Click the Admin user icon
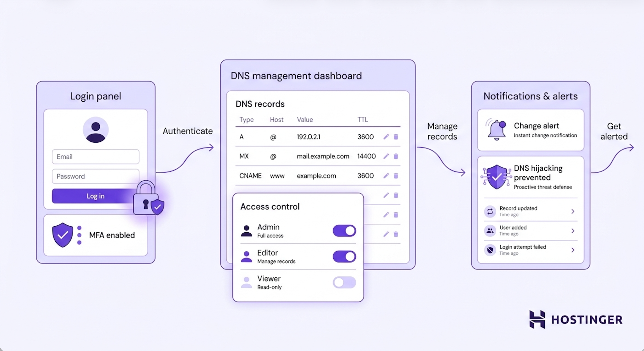This screenshot has width=644, height=351. [247, 231]
